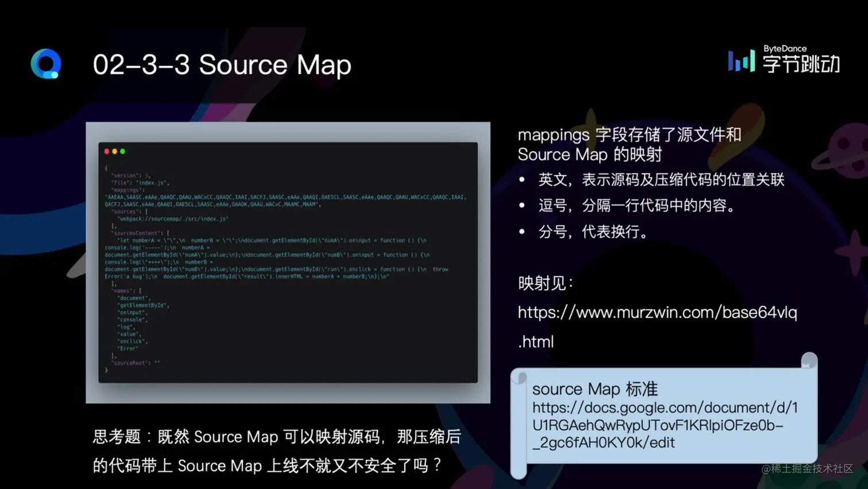The height and width of the screenshot is (489, 868).
Task: Click the blue circular logo beside the title
Action: (46, 64)
